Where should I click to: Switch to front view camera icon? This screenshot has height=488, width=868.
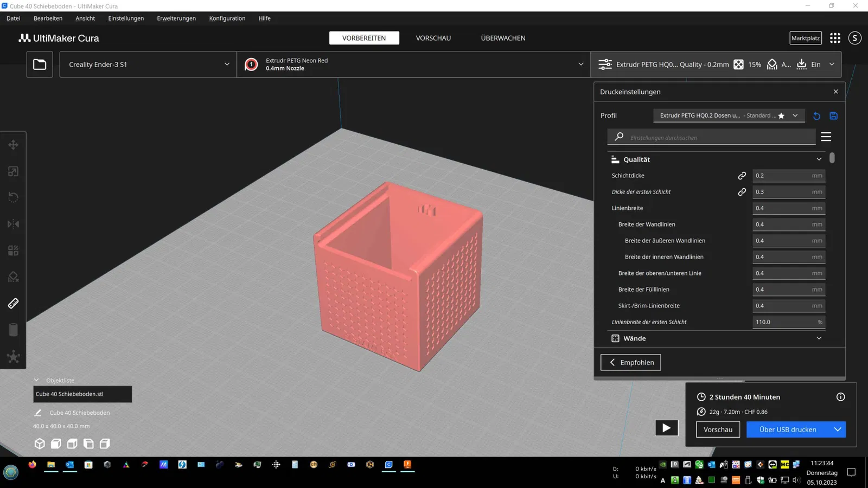pos(56,444)
